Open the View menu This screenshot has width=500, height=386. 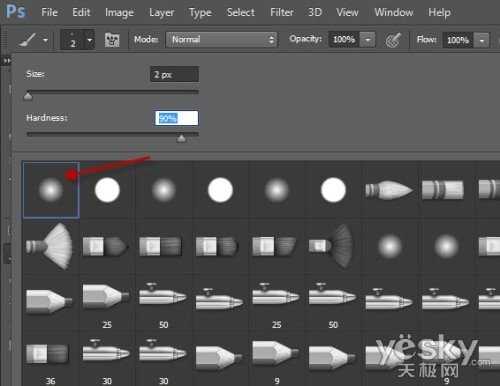point(347,12)
